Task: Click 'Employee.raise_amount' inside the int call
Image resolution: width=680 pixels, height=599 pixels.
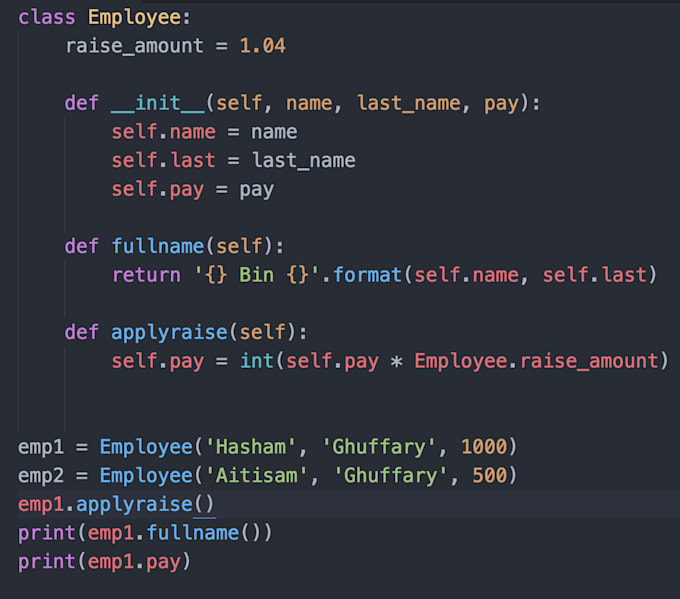Action: [536, 361]
